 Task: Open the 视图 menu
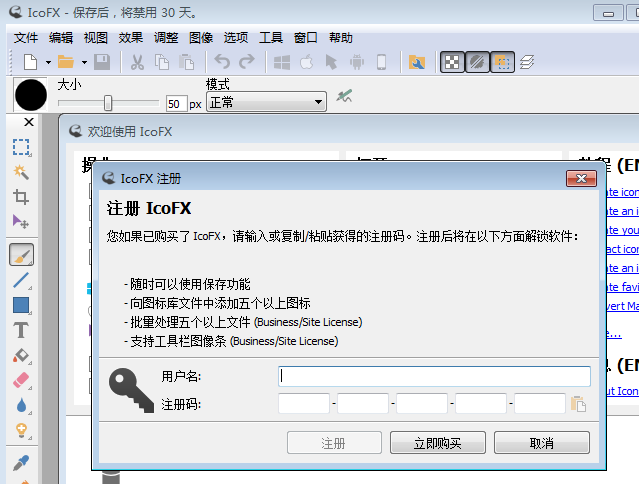click(x=96, y=38)
